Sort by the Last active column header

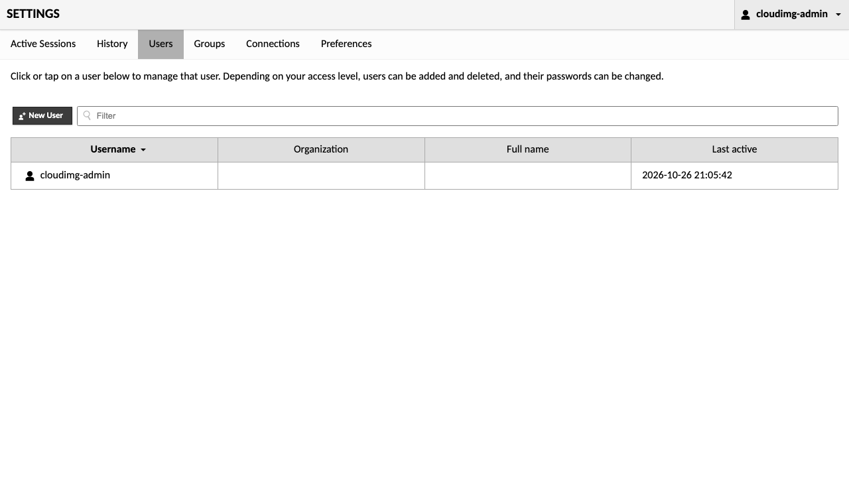pos(734,149)
